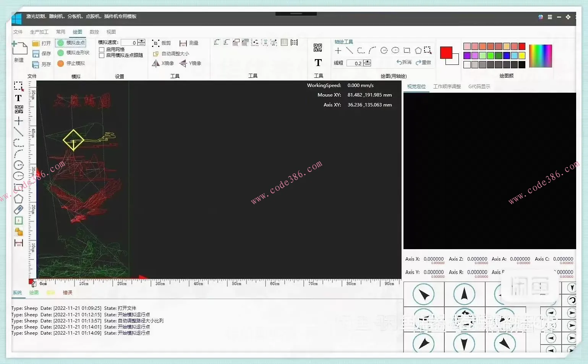Screen dimensions: 588x364
Task: Click the 线粗 value input field
Action: pyautogui.click(x=355, y=63)
